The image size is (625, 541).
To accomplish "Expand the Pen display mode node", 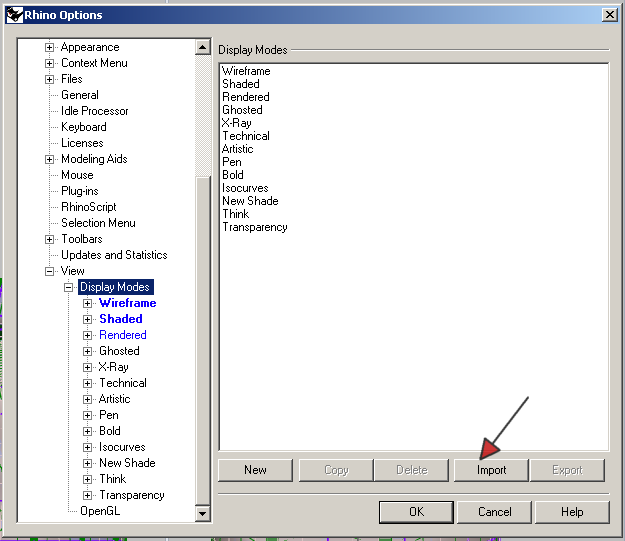I will [x=87, y=415].
